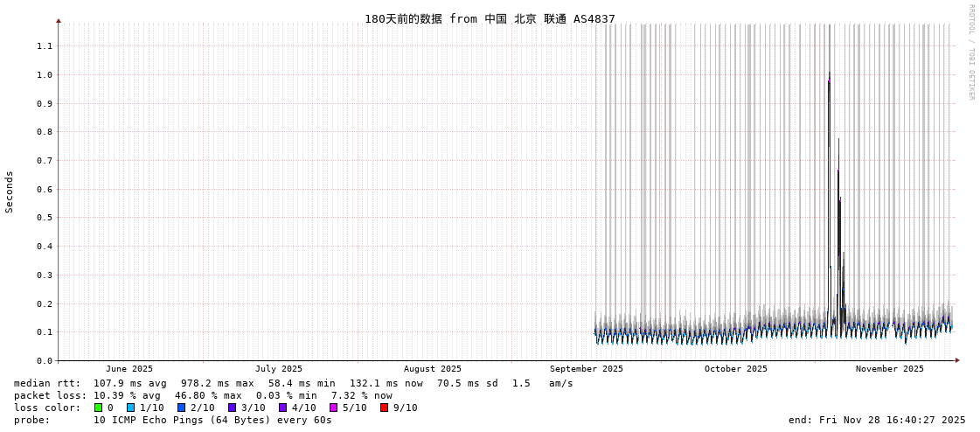Click the August 2025 x-axis label
Image resolution: width=980 pixels, height=432 pixels.
click(433, 369)
